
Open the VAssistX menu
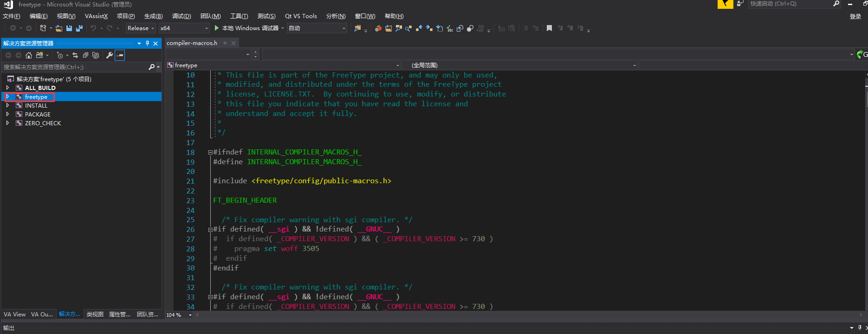point(96,16)
